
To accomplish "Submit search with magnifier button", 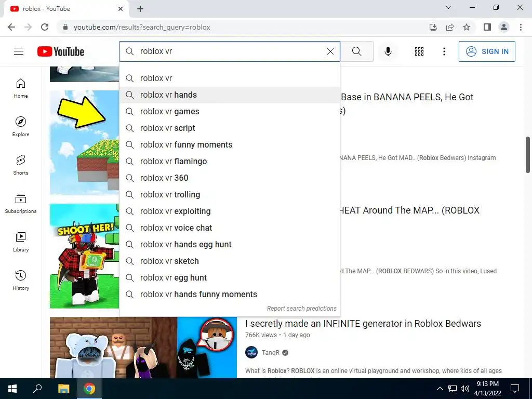I will click(x=356, y=51).
